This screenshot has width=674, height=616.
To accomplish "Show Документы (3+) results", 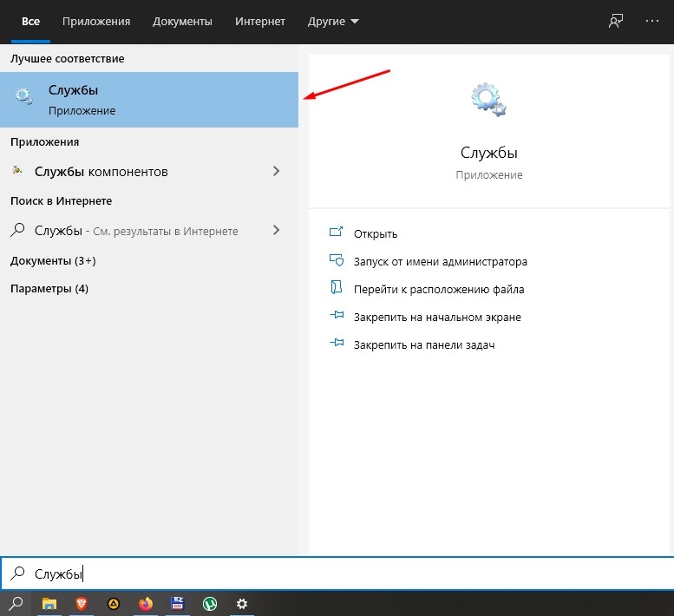I will (x=53, y=261).
